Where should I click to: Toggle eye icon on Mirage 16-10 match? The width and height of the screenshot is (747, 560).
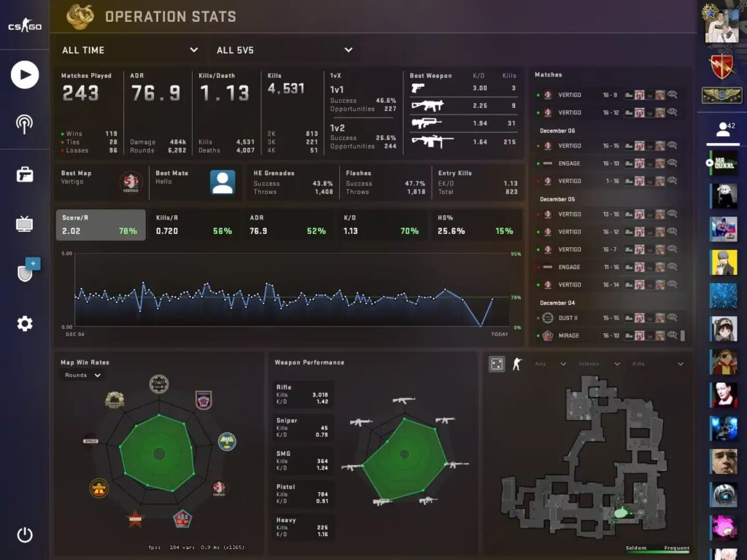coord(672,335)
